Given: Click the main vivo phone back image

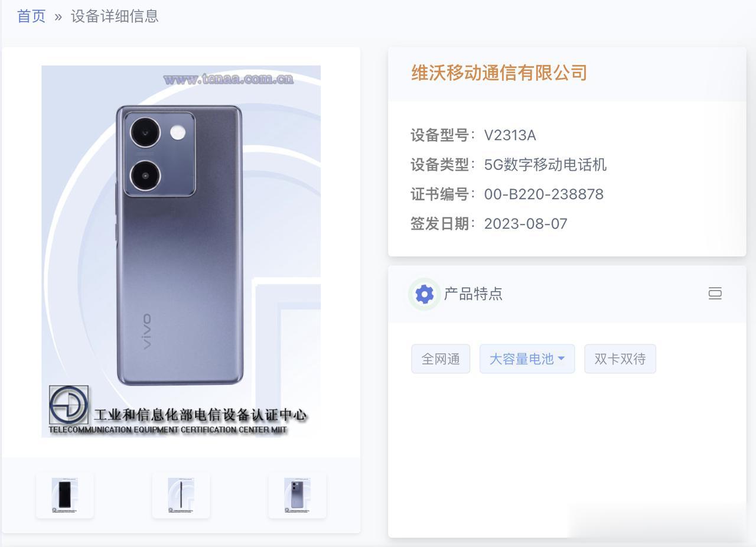Looking at the screenshot, I should 181,252.
